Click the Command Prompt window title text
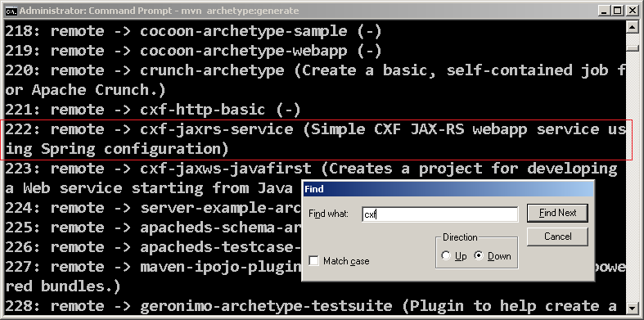 (159, 11)
